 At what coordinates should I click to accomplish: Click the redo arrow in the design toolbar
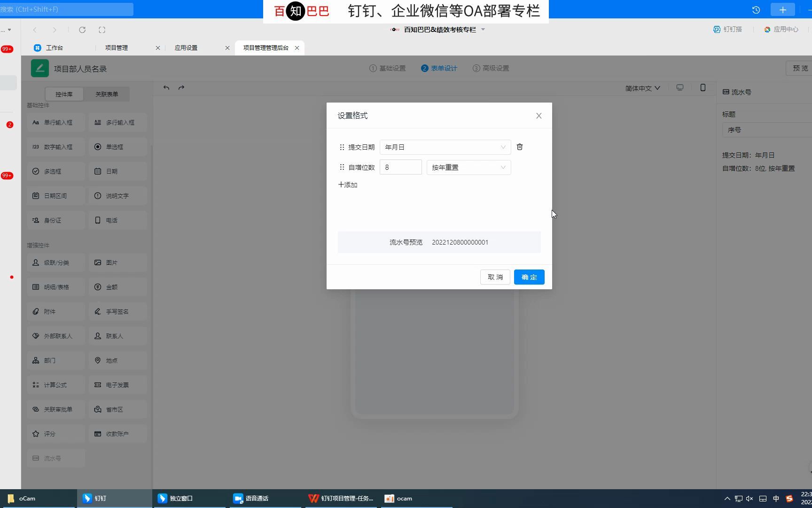click(181, 87)
